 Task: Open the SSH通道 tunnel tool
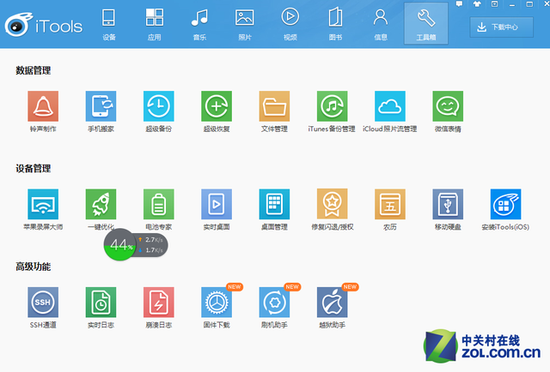click(x=43, y=302)
